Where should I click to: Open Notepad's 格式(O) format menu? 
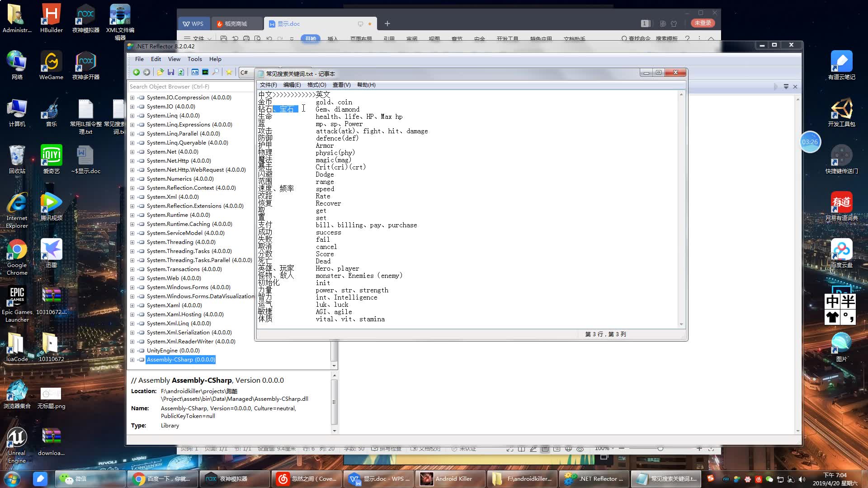coord(316,85)
